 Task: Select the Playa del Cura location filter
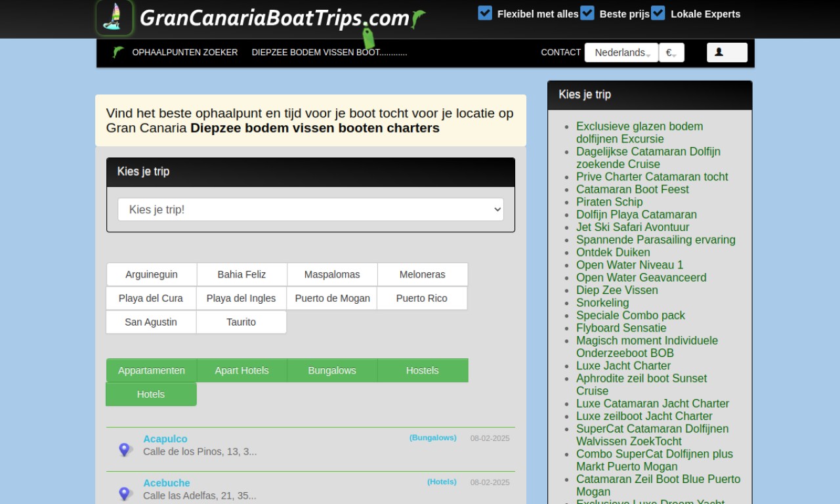pyautogui.click(x=151, y=298)
